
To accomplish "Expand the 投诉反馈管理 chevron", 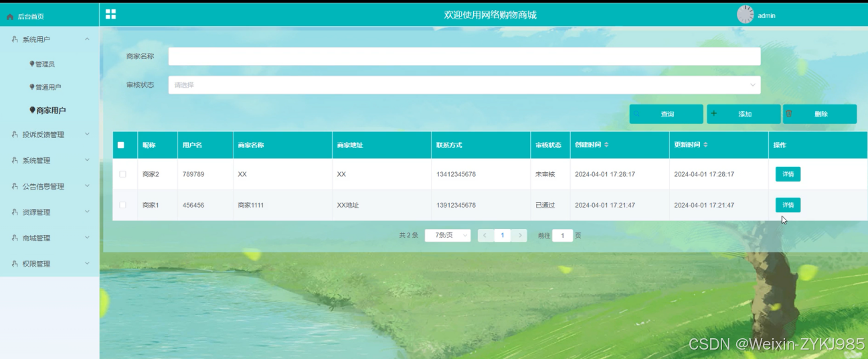I will pos(87,135).
